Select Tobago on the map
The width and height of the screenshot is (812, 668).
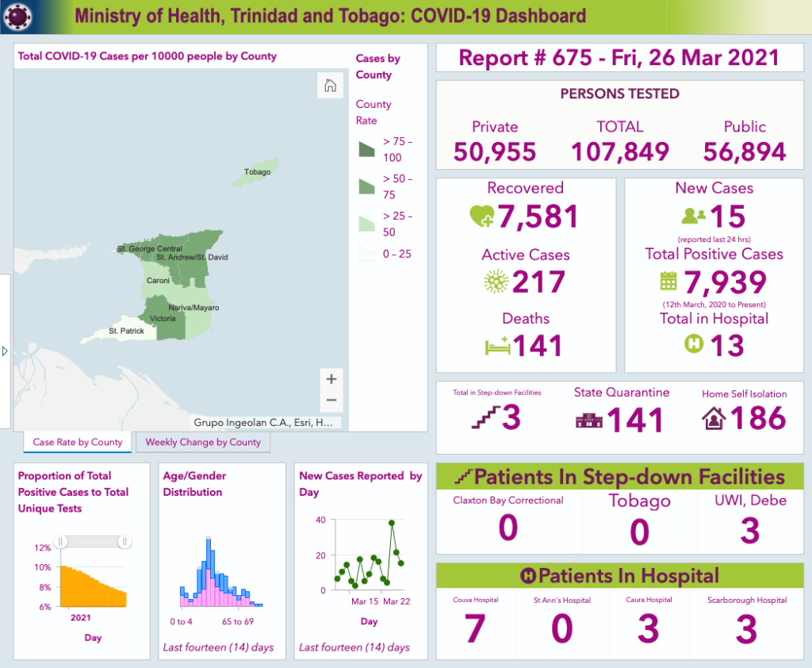(x=258, y=173)
